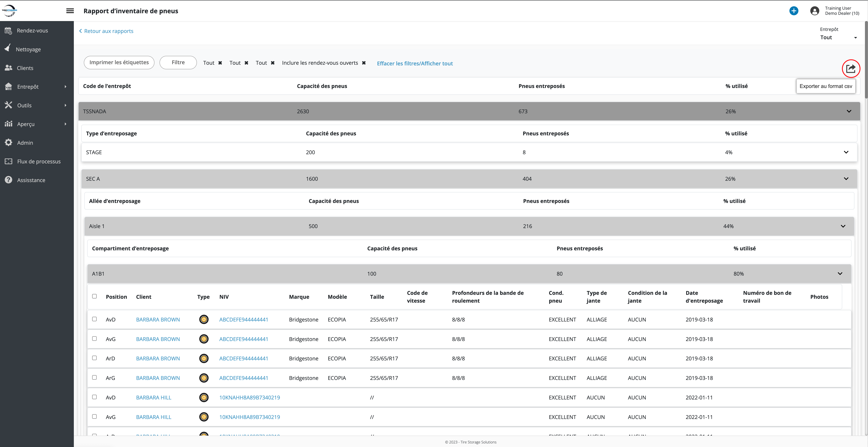Open Assistance help icon in sidebar

pyautogui.click(x=8, y=180)
